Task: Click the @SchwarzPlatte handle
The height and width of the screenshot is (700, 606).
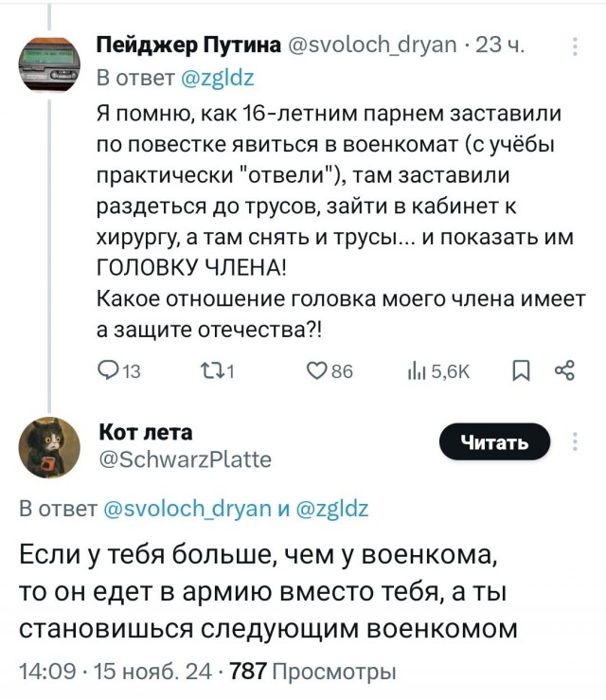Action: coord(185,460)
